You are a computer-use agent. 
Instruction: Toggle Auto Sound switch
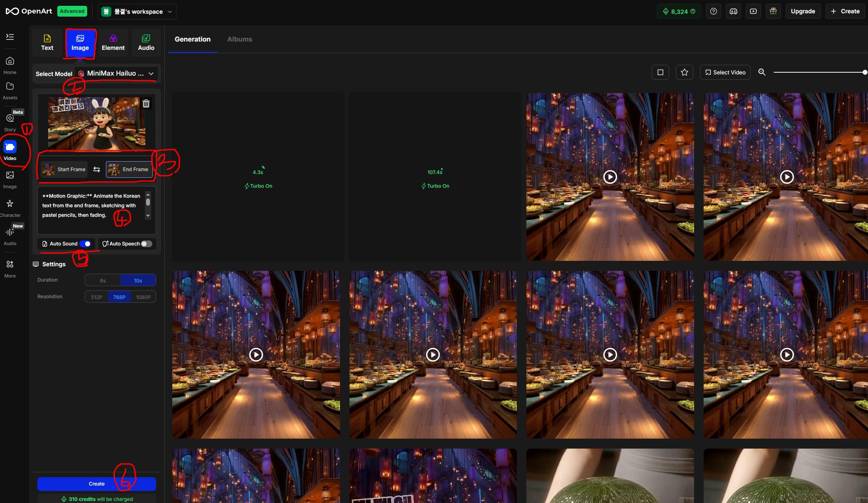85,244
